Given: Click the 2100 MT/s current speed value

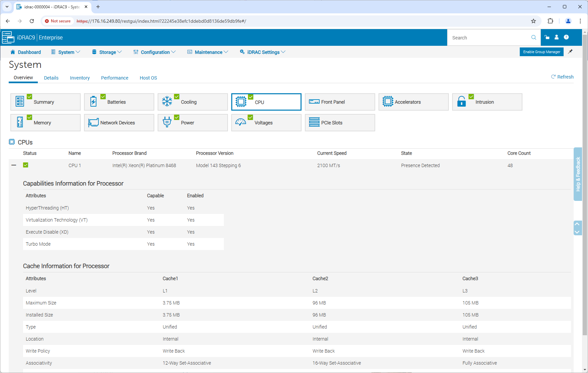Looking at the screenshot, I should tap(329, 165).
